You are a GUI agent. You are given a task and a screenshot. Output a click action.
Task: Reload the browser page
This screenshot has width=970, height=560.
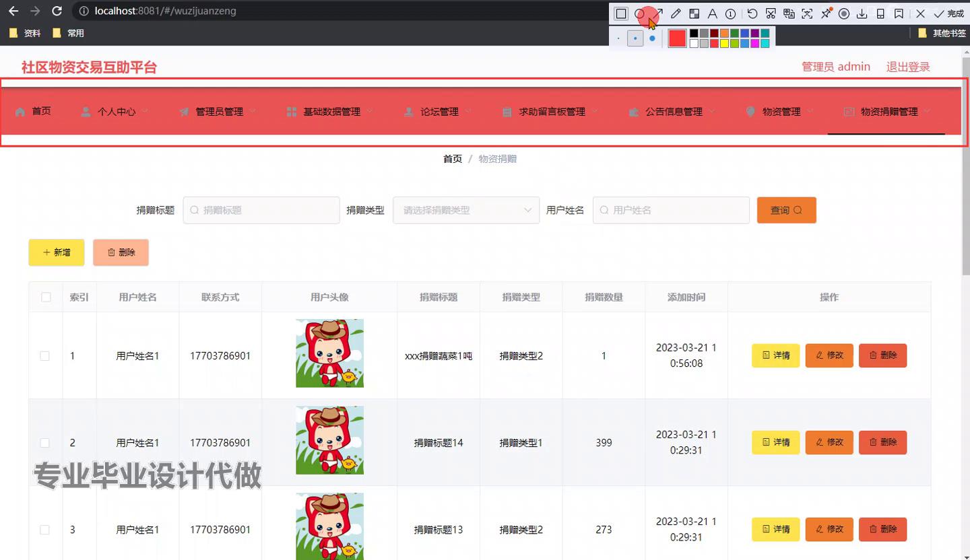[57, 11]
